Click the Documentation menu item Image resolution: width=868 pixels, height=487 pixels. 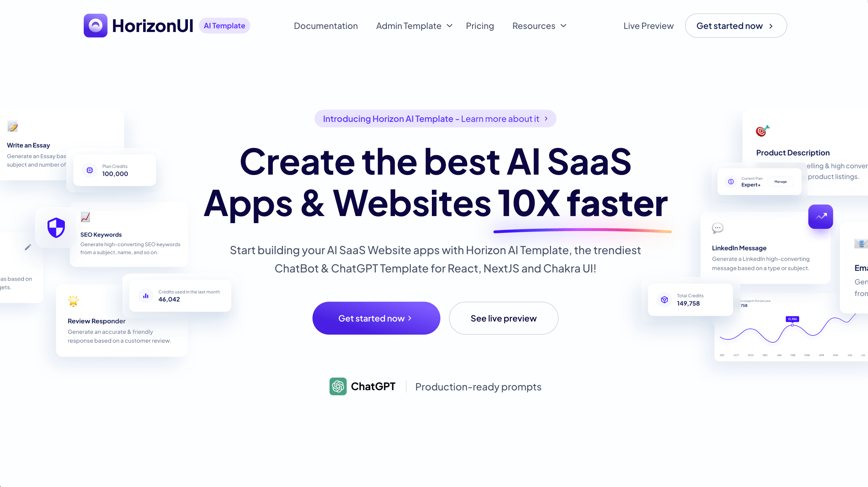[x=326, y=26]
